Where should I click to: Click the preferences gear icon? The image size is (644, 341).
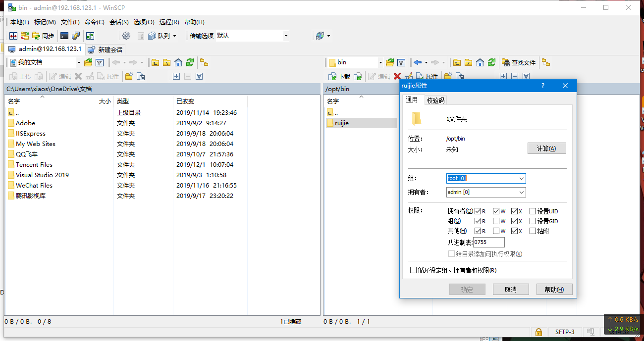[126, 36]
